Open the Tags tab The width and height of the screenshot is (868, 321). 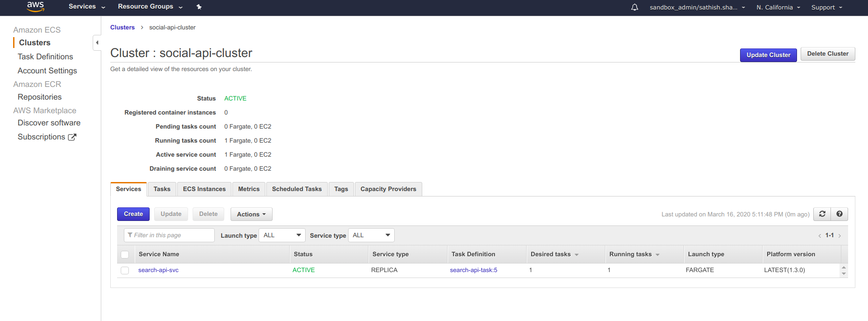(x=341, y=189)
